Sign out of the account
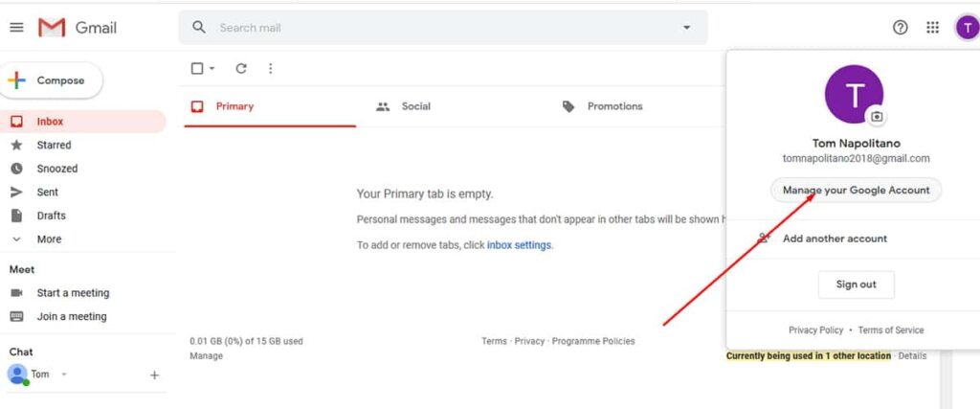Image resolution: width=980 pixels, height=409 pixels. [x=856, y=284]
